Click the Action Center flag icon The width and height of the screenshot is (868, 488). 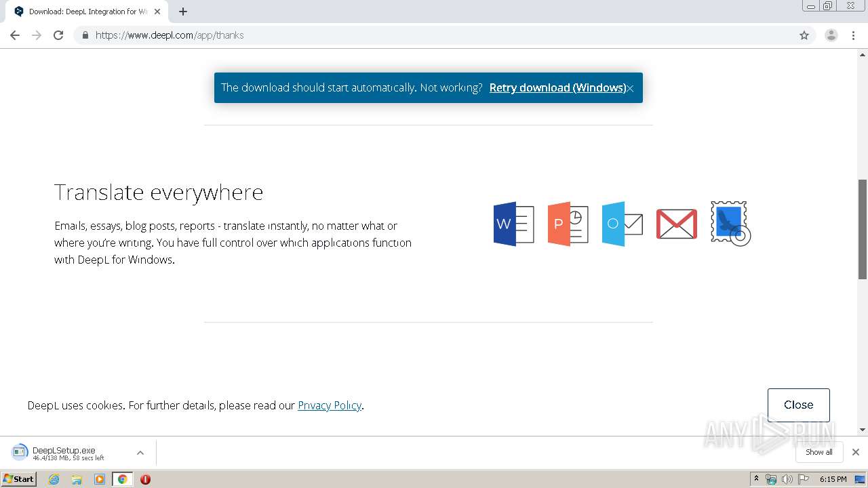coord(804,479)
